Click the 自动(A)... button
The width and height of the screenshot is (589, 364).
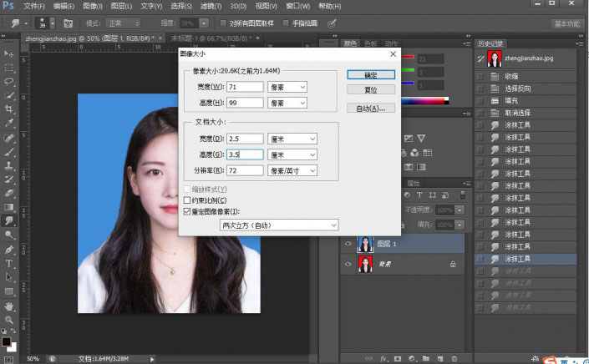[x=370, y=109]
